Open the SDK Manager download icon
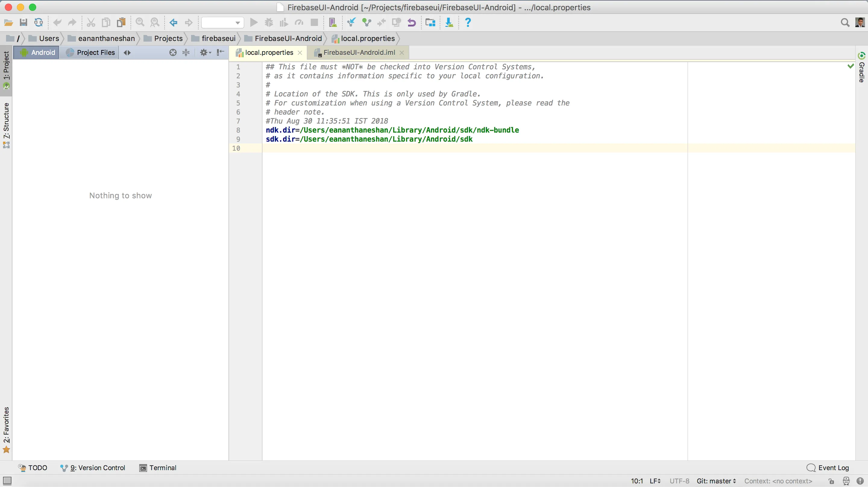Viewport: 868px width, 487px height. [x=449, y=23]
